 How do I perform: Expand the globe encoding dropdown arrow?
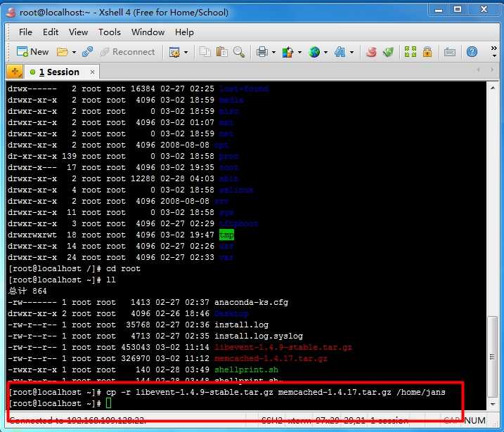click(325, 52)
